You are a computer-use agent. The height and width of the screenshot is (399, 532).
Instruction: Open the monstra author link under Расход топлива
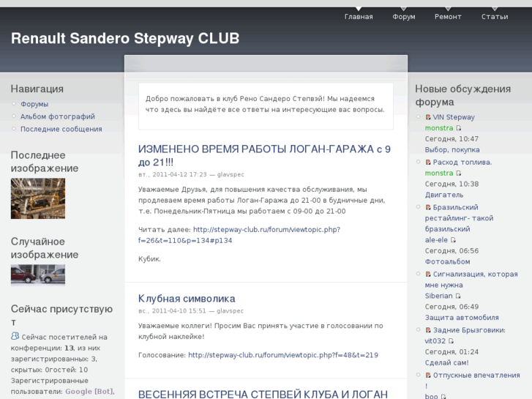click(439, 174)
